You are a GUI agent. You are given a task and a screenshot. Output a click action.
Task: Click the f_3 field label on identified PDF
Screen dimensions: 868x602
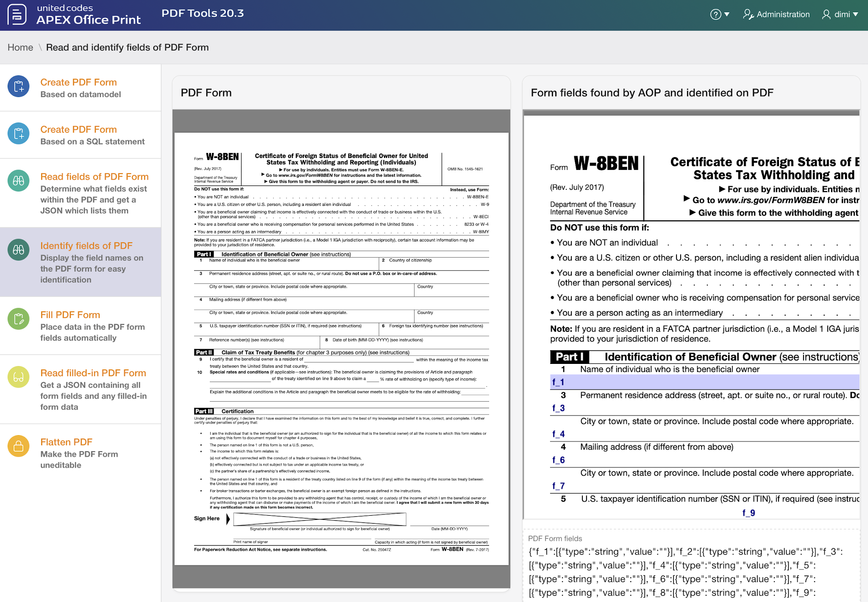tap(558, 408)
